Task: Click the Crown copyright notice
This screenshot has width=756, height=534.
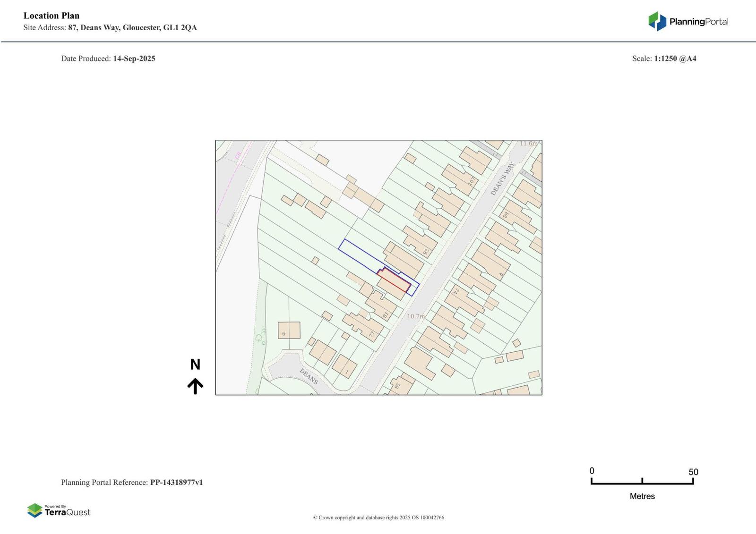Action: (x=378, y=517)
